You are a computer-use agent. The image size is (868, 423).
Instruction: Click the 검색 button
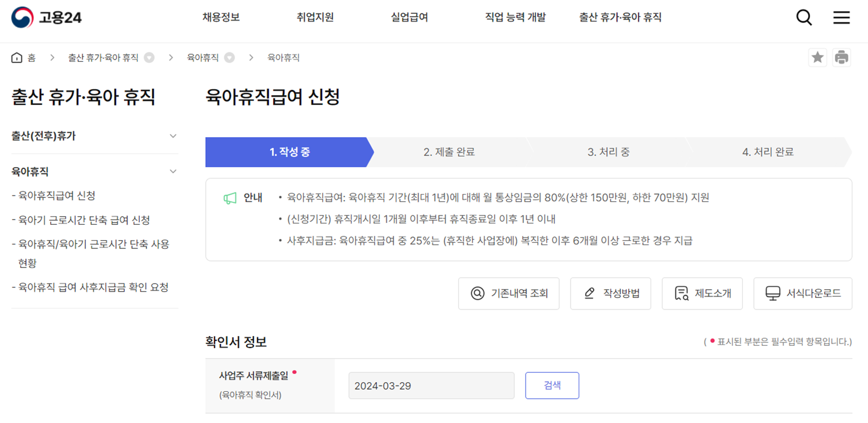pos(552,386)
